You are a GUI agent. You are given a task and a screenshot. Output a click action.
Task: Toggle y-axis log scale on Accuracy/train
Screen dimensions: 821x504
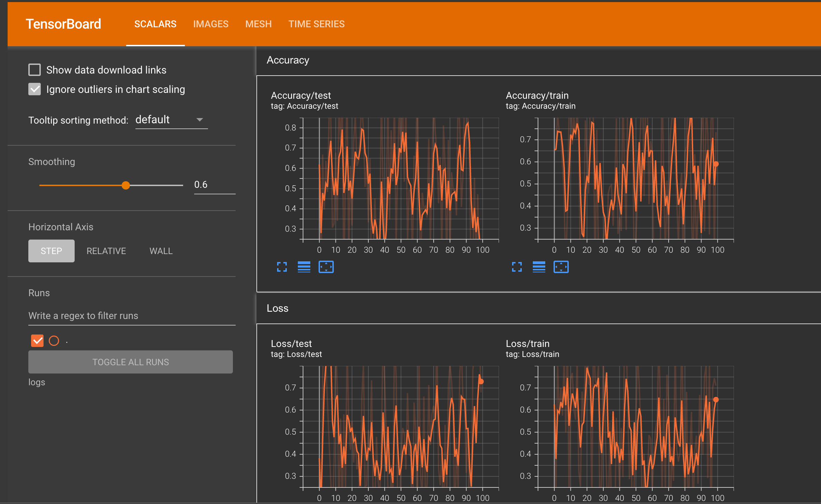(x=539, y=267)
